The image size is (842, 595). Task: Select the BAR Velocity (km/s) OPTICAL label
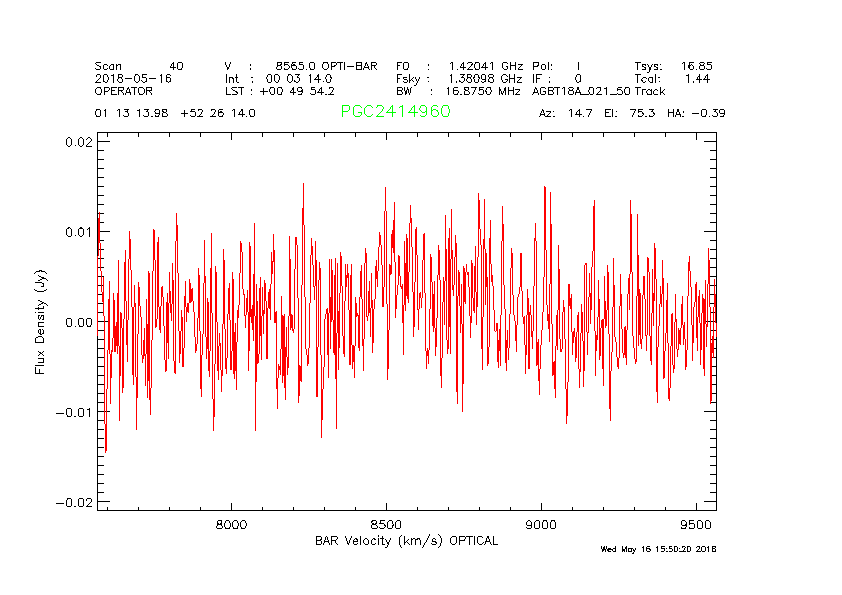pos(406,541)
